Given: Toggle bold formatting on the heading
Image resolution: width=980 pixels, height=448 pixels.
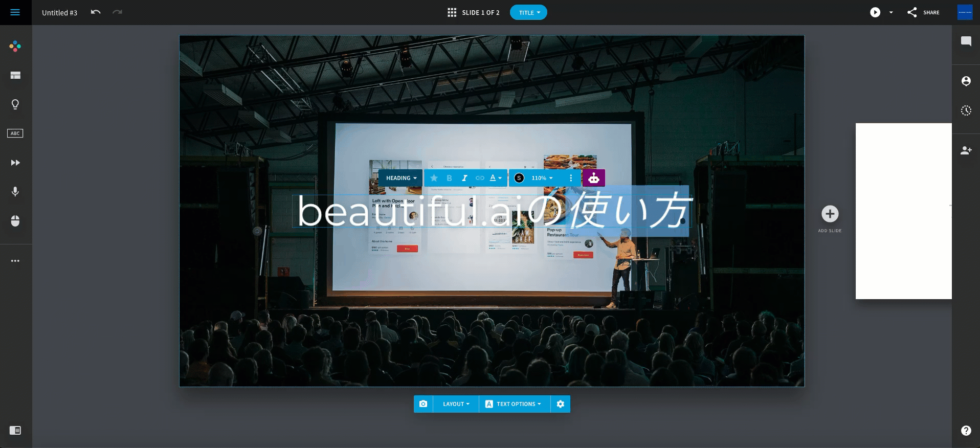Looking at the screenshot, I should (x=449, y=178).
